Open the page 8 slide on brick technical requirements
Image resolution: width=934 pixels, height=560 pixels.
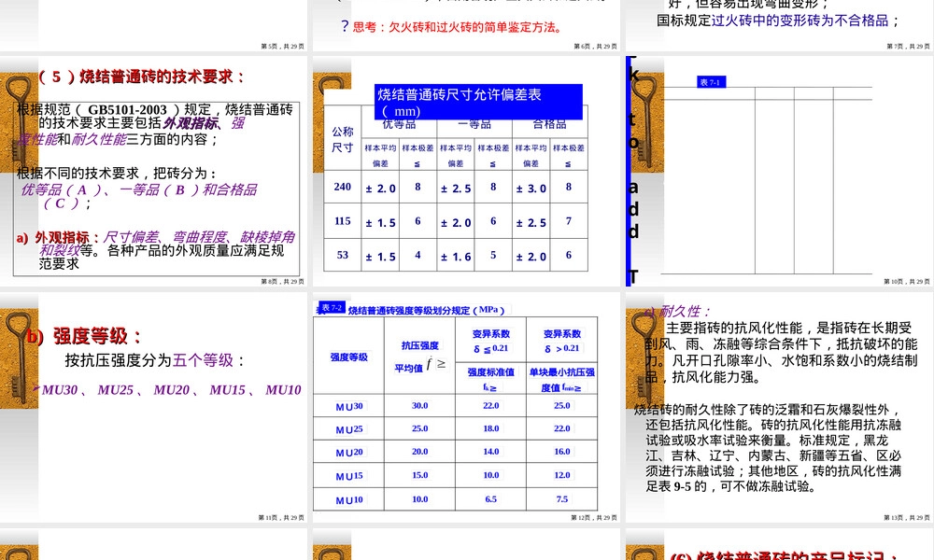[x=154, y=172]
